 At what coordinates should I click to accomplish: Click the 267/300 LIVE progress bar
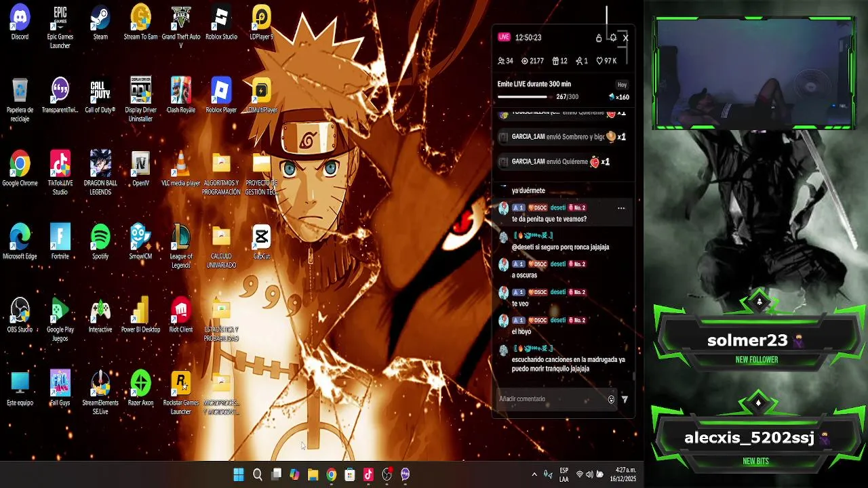(524, 97)
